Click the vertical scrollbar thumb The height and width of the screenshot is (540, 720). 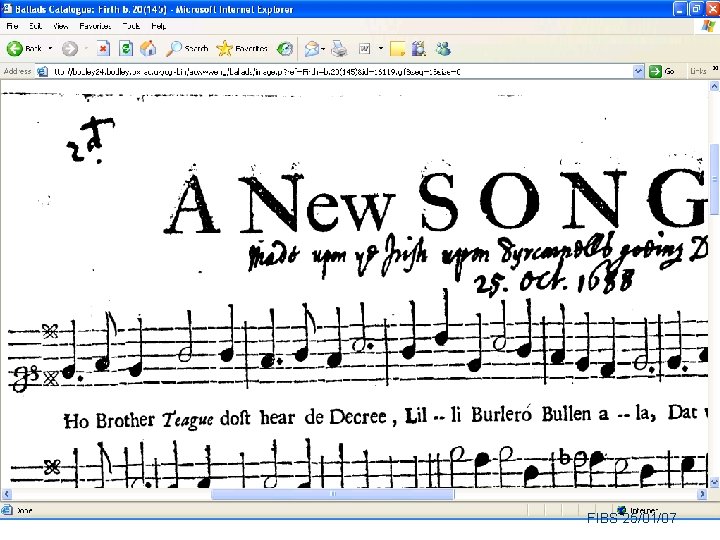pyautogui.click(x=714, y=179)
